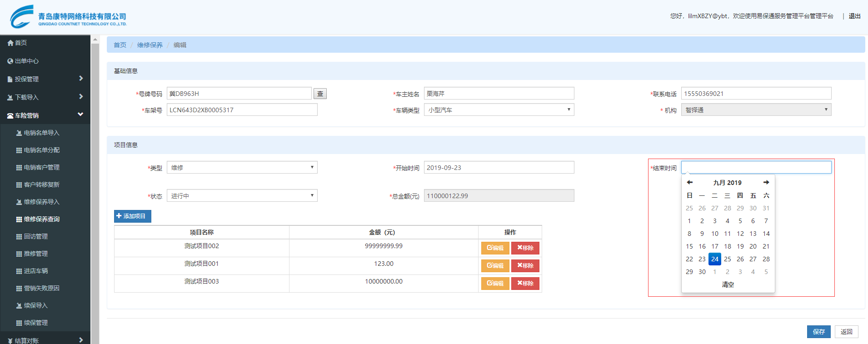The width and height of the screenshot is (868, 344).
Task: Click the company logo in the header
Action: tap(68, 17)
